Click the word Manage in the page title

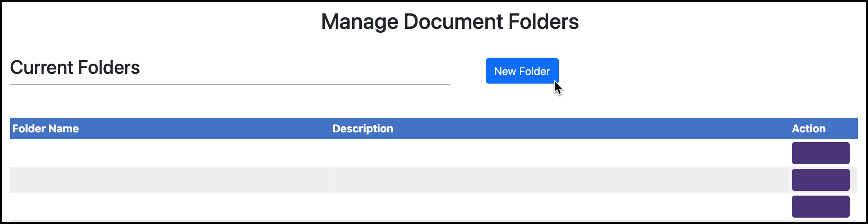359,22
